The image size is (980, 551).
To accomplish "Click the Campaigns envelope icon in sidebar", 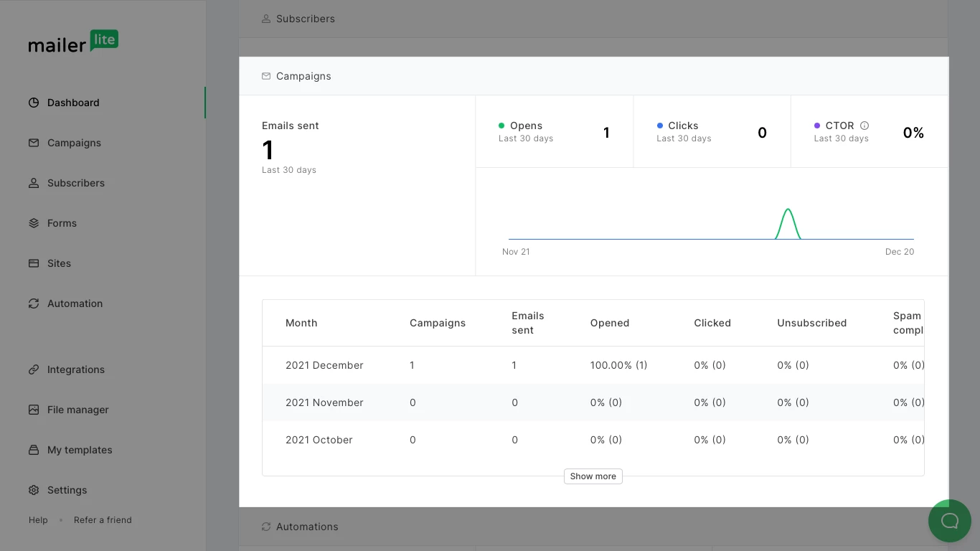I will click(x=34, y=143).
